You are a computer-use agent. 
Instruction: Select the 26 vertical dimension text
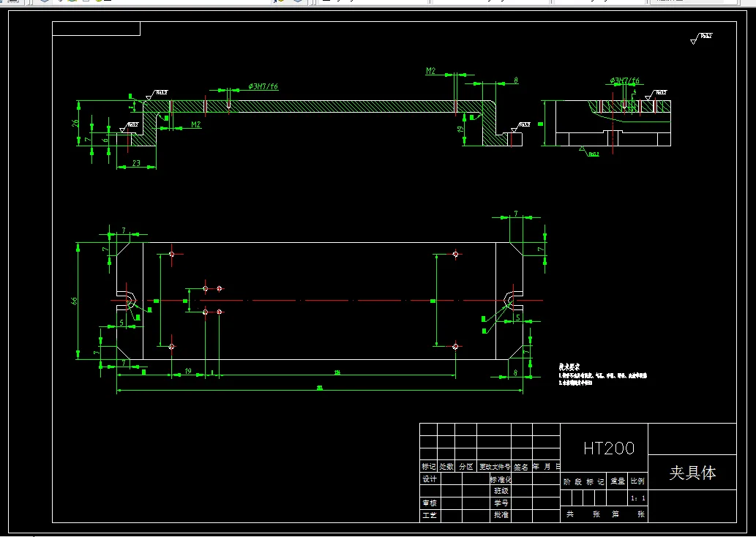point(75,123)
